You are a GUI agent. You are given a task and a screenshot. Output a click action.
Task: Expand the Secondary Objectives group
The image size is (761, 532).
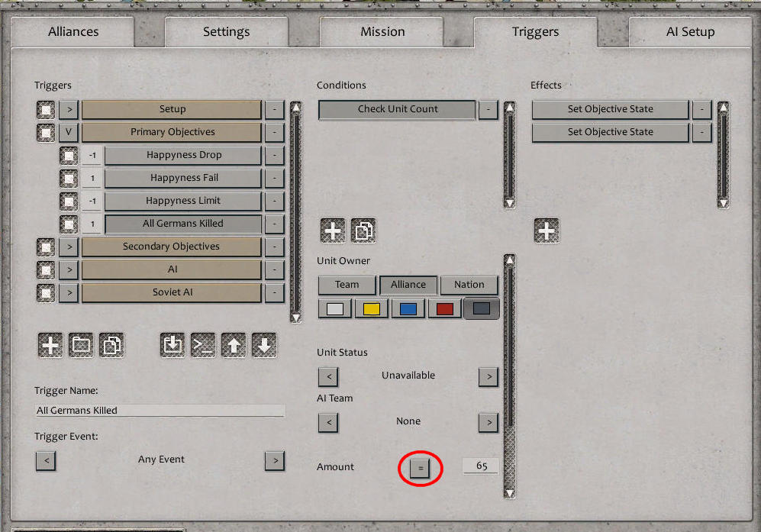(69, 247)
